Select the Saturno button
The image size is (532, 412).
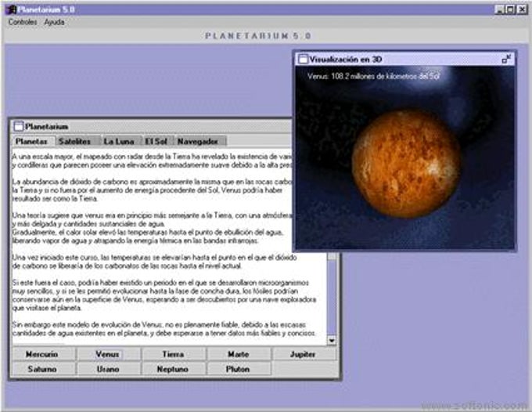[x=42, y=369]
